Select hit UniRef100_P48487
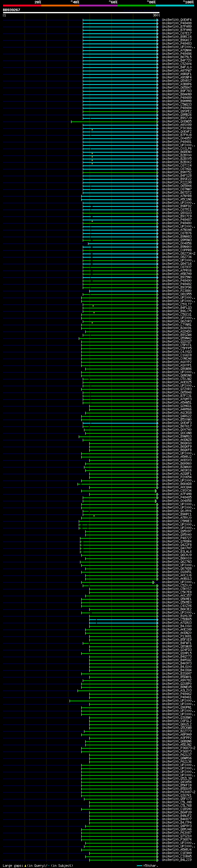 point(177,220)
